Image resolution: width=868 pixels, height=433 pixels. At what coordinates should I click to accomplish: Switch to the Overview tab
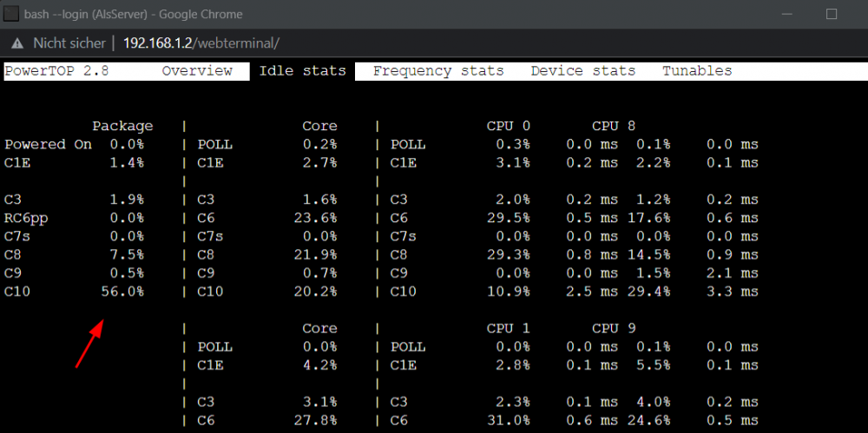click(197, 71)
